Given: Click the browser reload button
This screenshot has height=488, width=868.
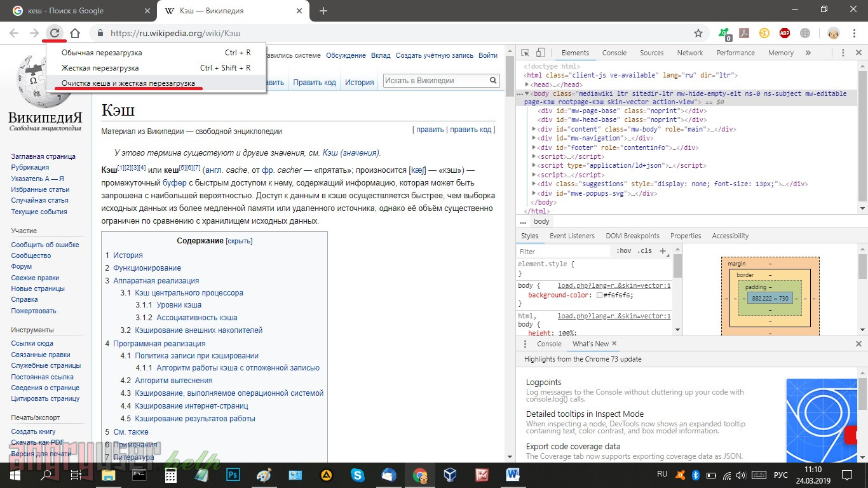Looking at the screenshot, I should click(x=55, y=33).
